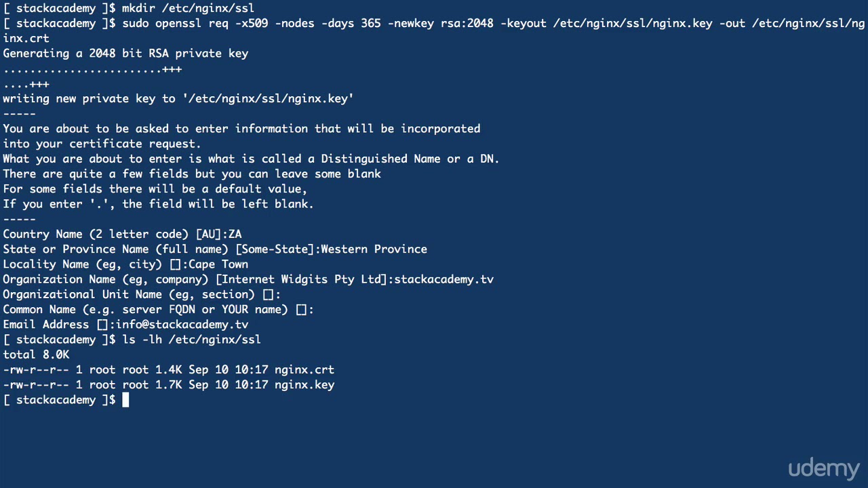Click the 'total 8.0K' output line

[x=36, y=354]
